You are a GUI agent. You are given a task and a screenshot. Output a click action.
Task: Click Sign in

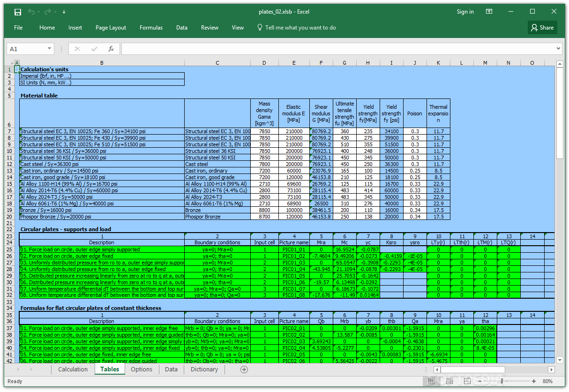[x=465, y=12]
